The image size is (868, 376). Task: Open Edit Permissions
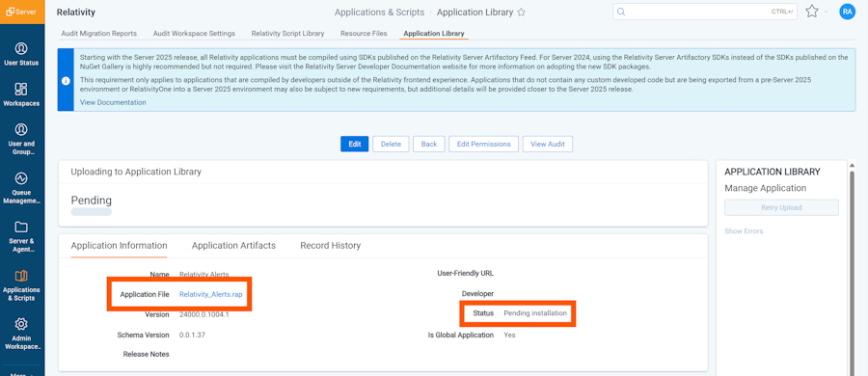point(484,144)
